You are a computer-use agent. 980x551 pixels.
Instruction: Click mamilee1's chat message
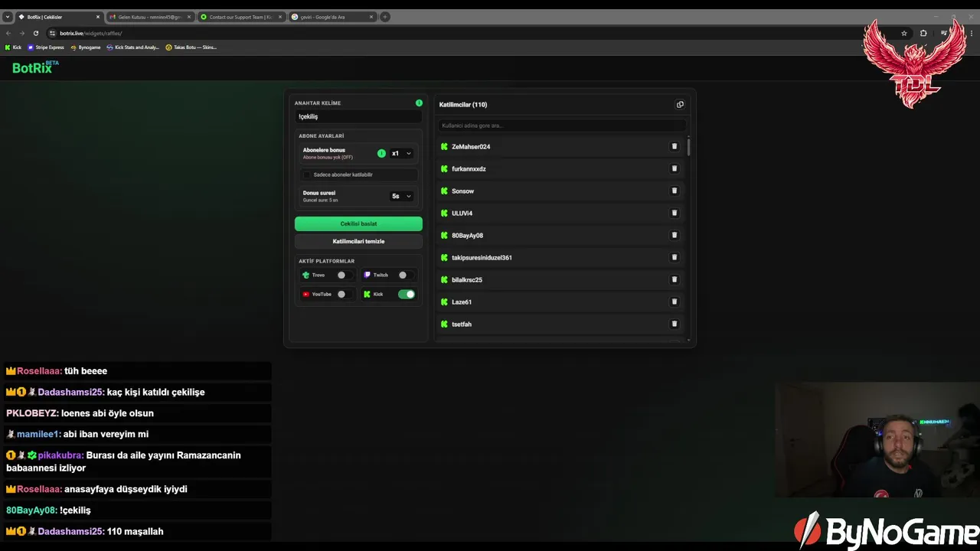click(x=137, y=434)
